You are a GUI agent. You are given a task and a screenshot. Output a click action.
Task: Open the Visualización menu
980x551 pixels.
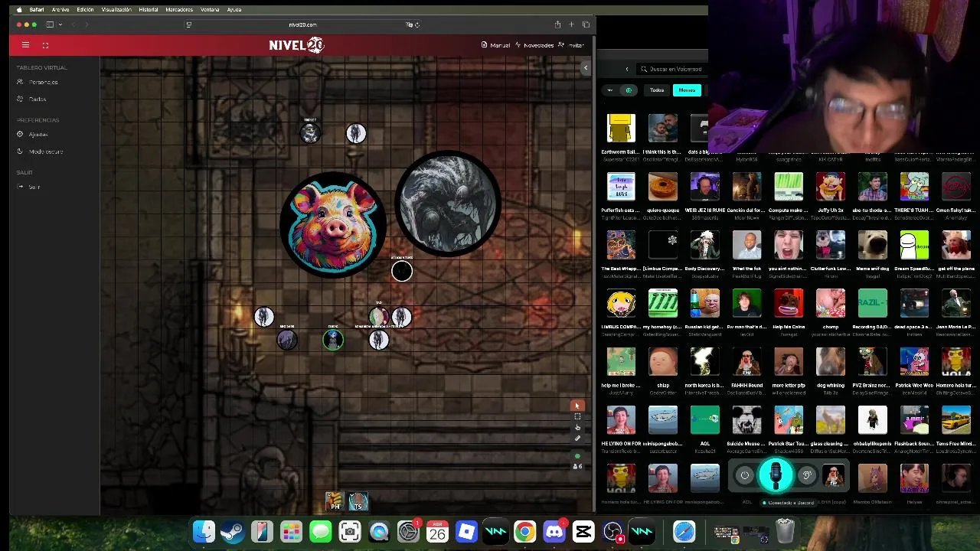116,10
